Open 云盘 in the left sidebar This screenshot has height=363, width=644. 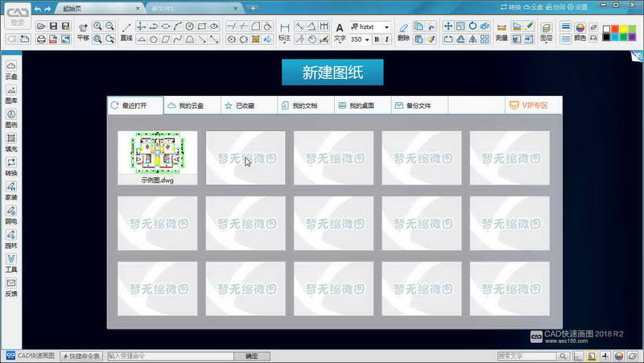pos(11,70)
